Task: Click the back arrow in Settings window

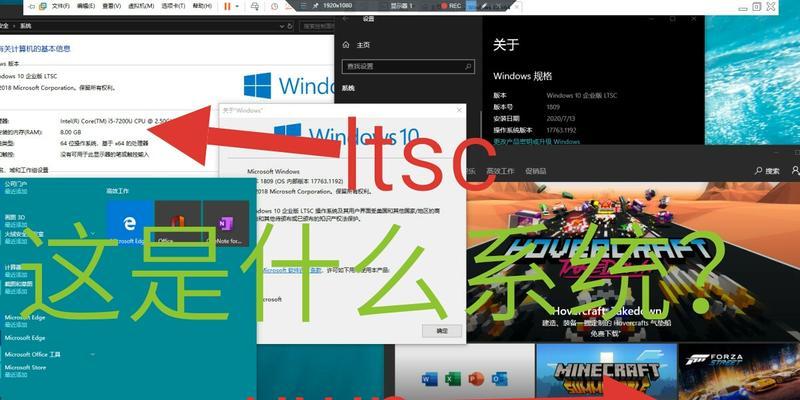Action: pyautogui.click(x=346, y=19)
